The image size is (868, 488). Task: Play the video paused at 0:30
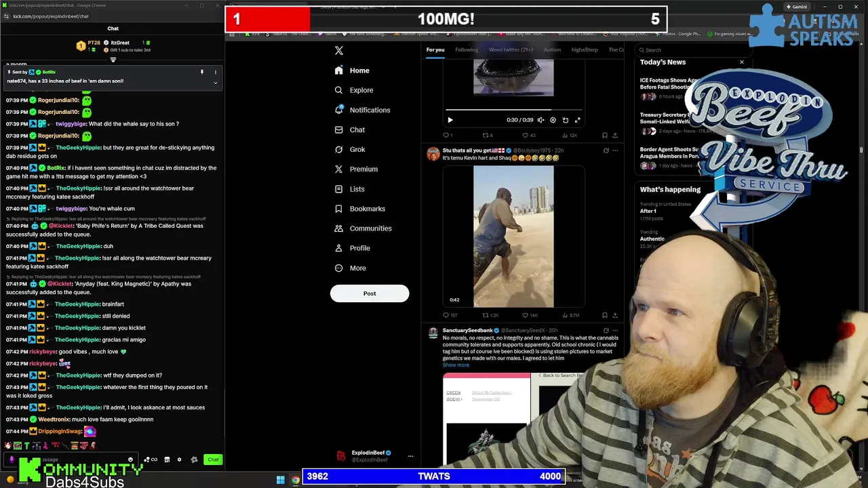(x=450, y=120)
